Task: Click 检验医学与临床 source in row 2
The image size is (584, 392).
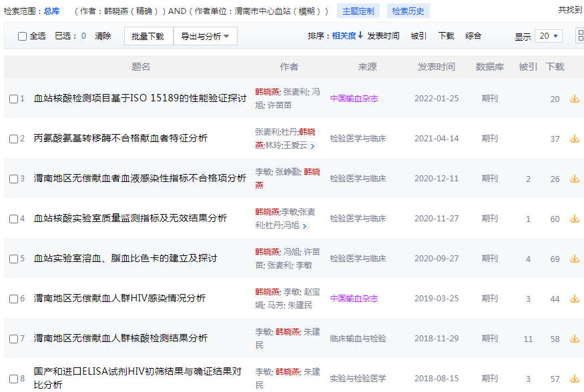Action: click(358, 139)
